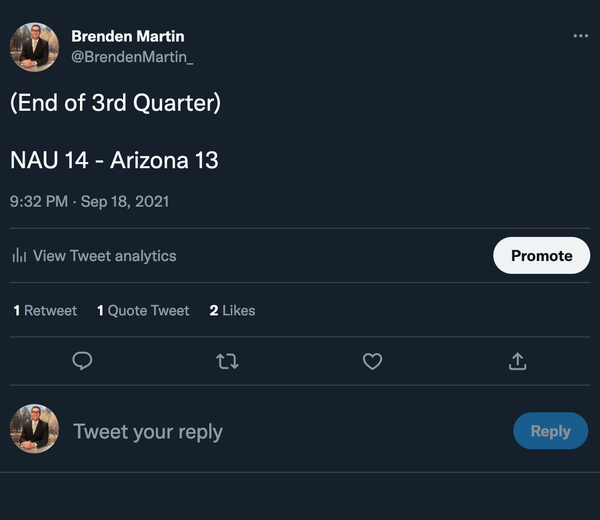Click the NAU 14 - Arizona 13 text
Viewport: 600px width, 520px height.
(x=114, y=160)
